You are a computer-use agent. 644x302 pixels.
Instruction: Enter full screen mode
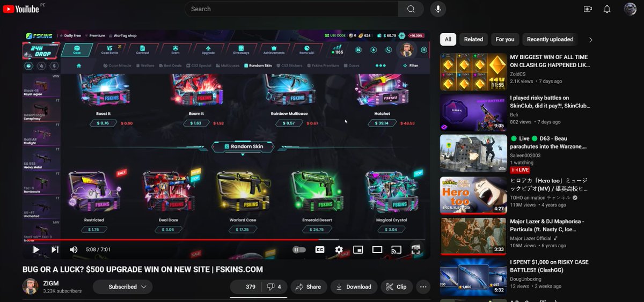tap(415, 249)
